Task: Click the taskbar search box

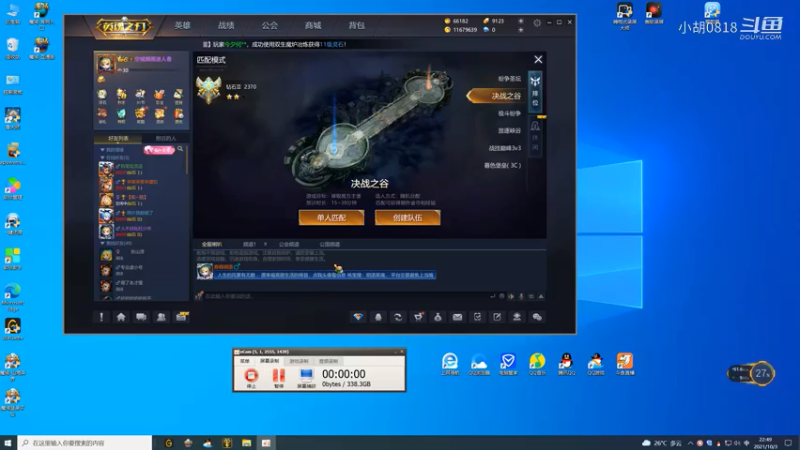Action: click(85, 443)
